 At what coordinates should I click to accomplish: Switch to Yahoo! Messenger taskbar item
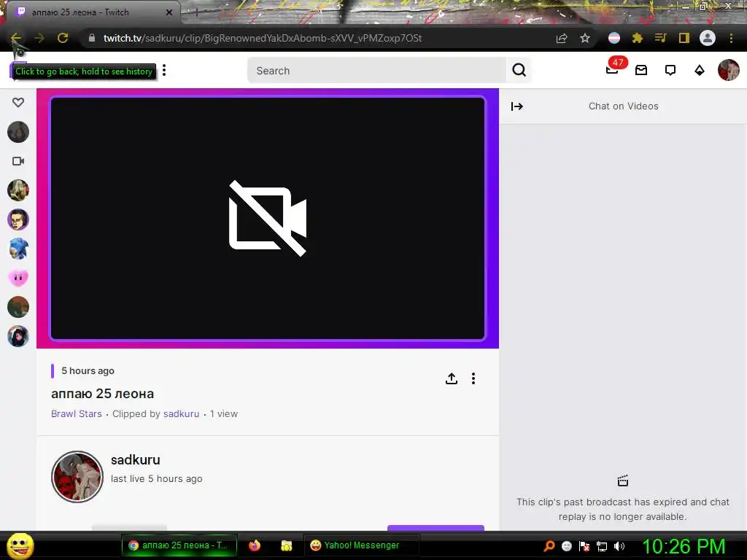(x=361, y=545)
